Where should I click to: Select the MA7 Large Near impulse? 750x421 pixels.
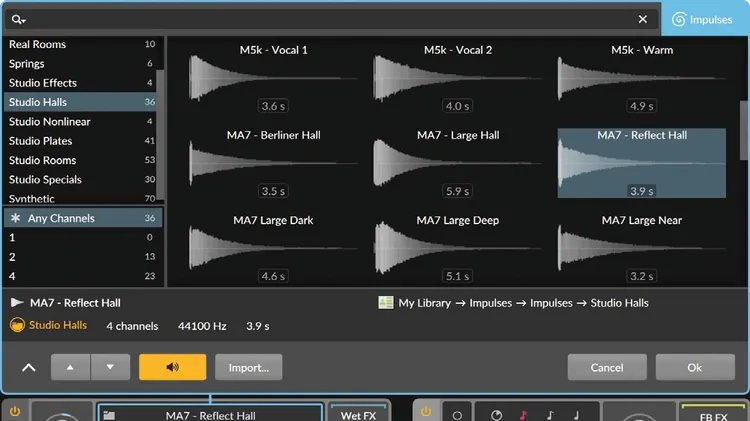tap(642, 248)
